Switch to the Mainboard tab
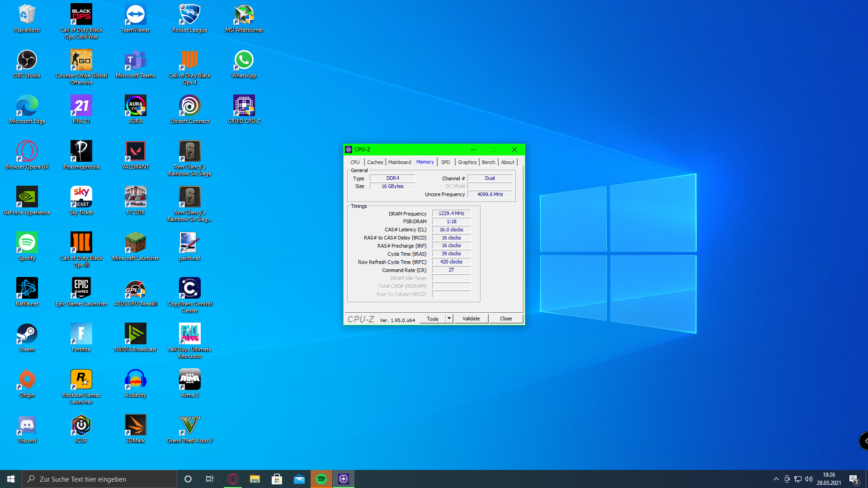868x488 pixels. pos(399,162)
